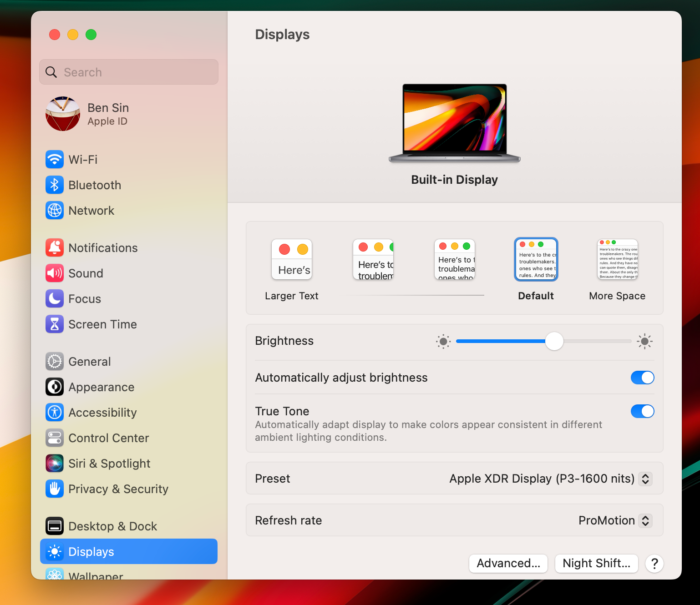Click the Displays sun icon in sidebar
Viewport: 700px width, 605px height.
55,551
